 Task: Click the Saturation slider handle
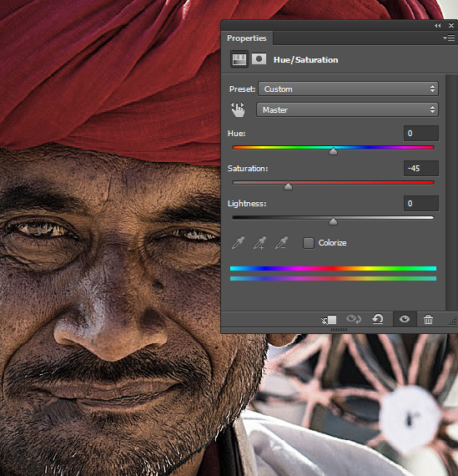point(288,186)
